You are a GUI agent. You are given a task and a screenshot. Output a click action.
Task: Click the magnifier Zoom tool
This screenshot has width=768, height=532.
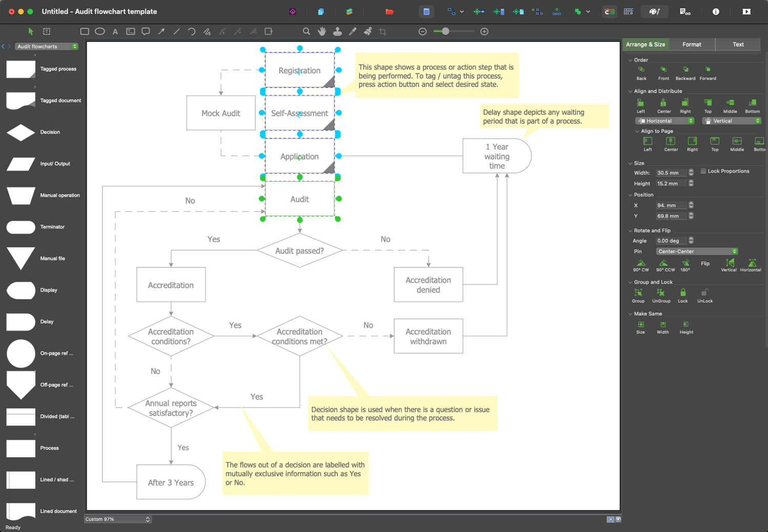coord(306,32)
